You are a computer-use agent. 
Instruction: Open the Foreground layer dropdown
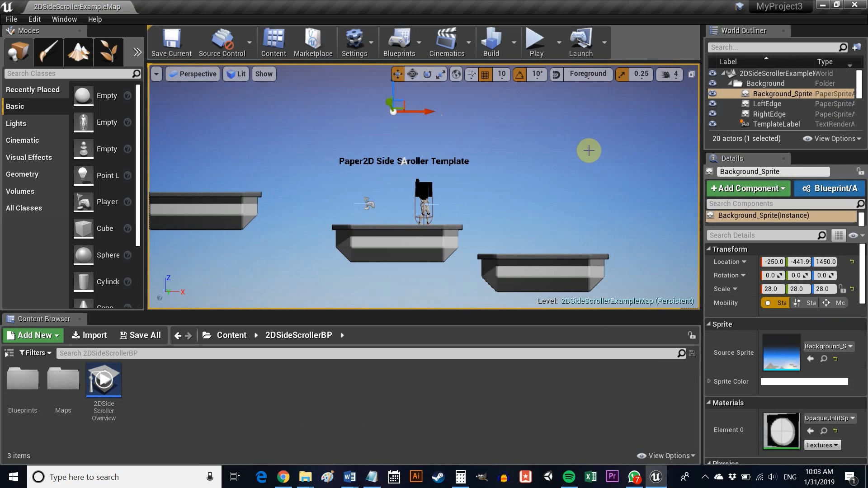tap(588, 74)
